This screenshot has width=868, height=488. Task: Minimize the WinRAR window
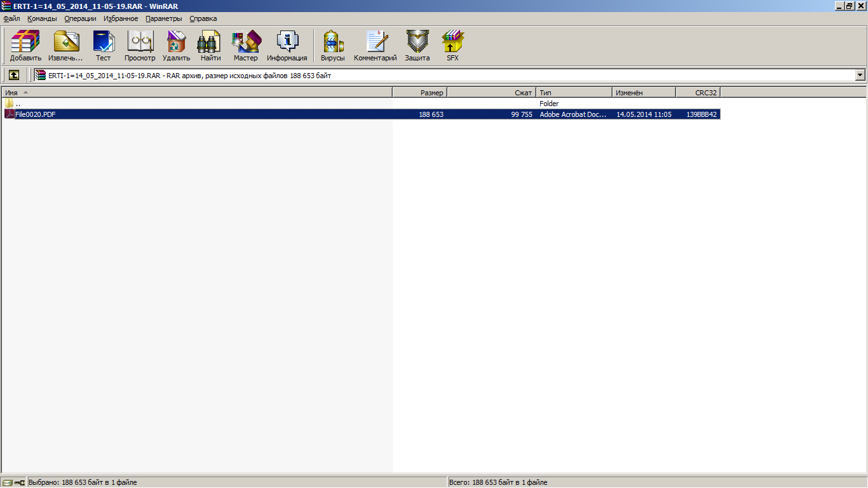(x=839, y=6)
